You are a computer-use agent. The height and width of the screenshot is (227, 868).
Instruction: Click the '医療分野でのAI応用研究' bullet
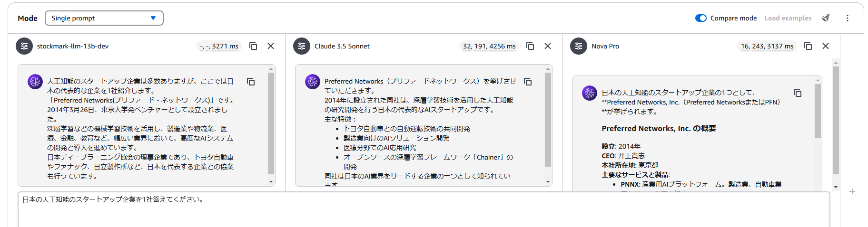click(x=380, y=148)
